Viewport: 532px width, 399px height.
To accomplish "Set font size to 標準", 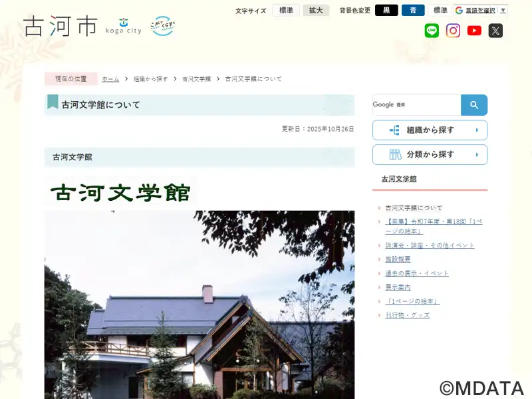I will [x=286, y=11].
